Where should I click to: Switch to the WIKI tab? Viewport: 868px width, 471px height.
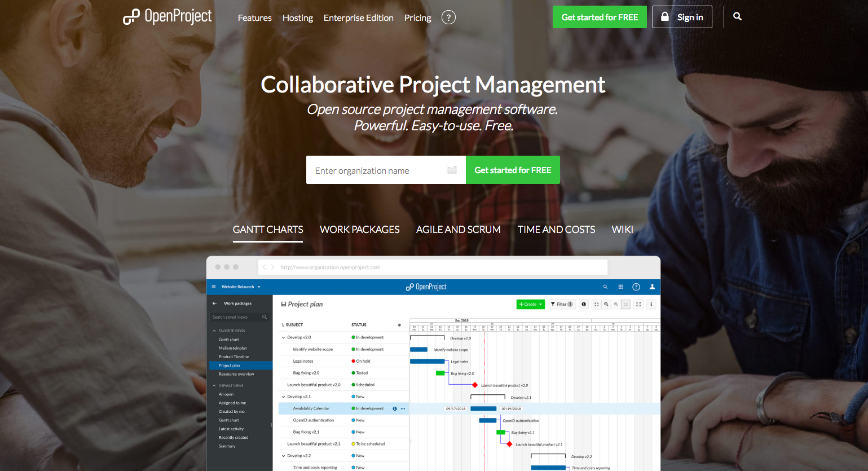click(x=623, y=230)
